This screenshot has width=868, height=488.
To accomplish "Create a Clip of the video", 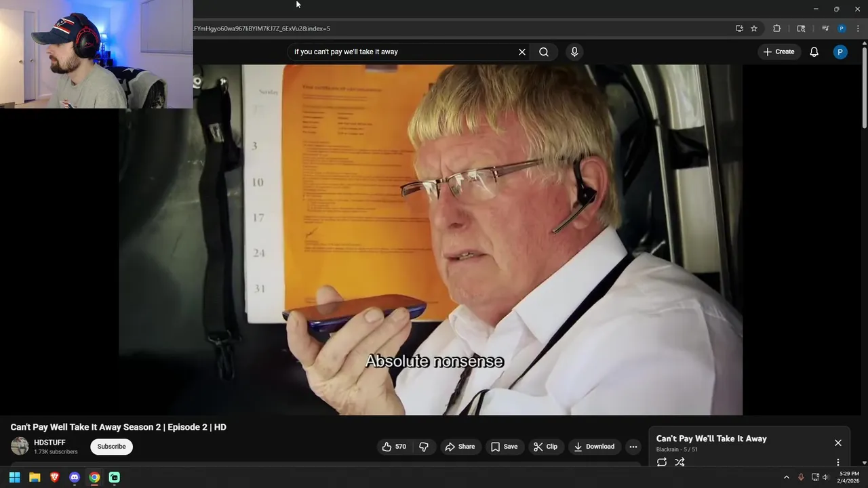I will 545,447.
